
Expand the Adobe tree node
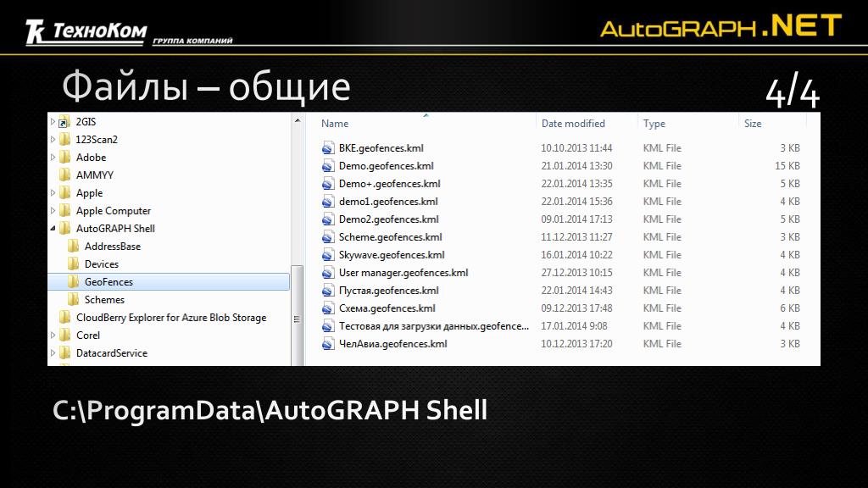point(53,157)
